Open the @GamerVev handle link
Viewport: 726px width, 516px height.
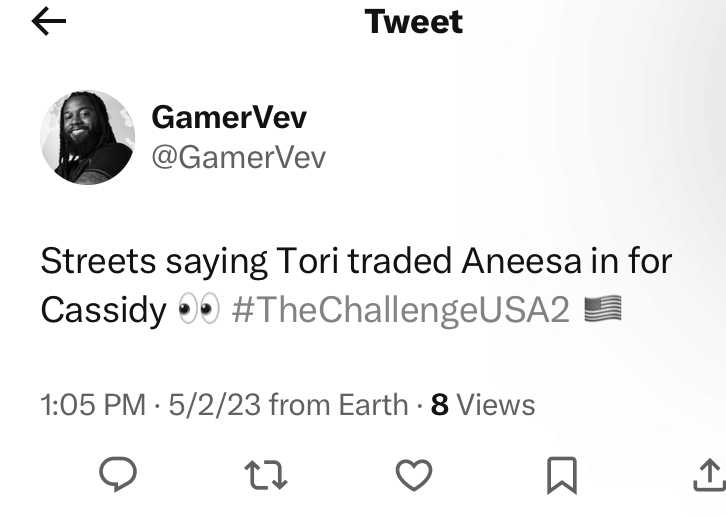[x=238, y=157]
